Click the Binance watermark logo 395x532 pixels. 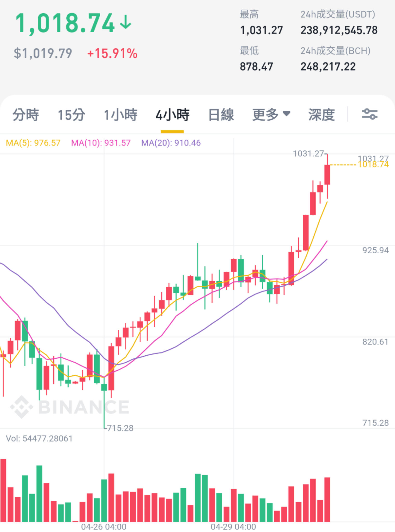(70, 407)
